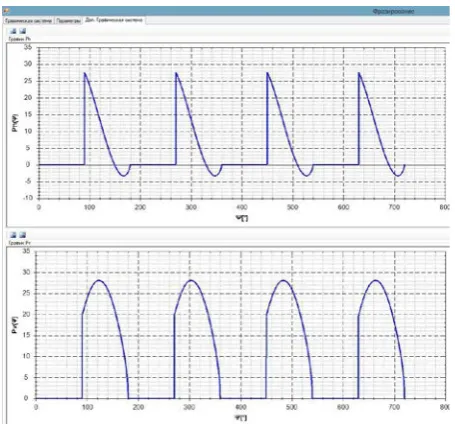Click the График Pv label
The image size is (455, 424).
click(x=19, y=243)
